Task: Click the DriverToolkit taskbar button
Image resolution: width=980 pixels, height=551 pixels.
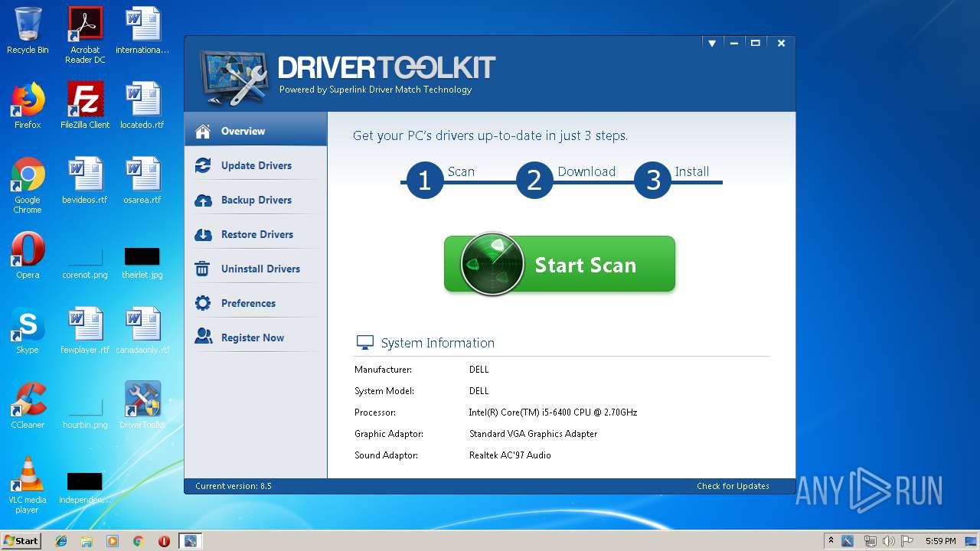Action: [190, 541]
